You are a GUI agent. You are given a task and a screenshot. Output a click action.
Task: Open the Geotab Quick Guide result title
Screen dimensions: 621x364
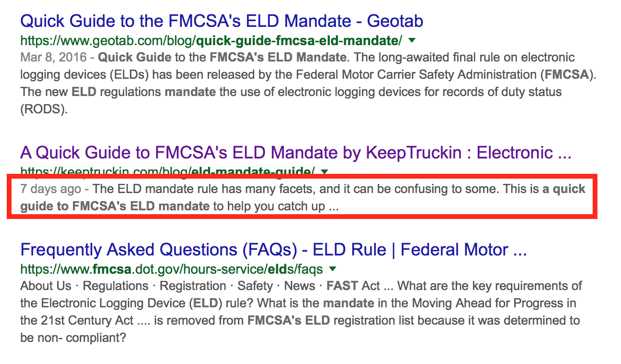coord(222,21)
